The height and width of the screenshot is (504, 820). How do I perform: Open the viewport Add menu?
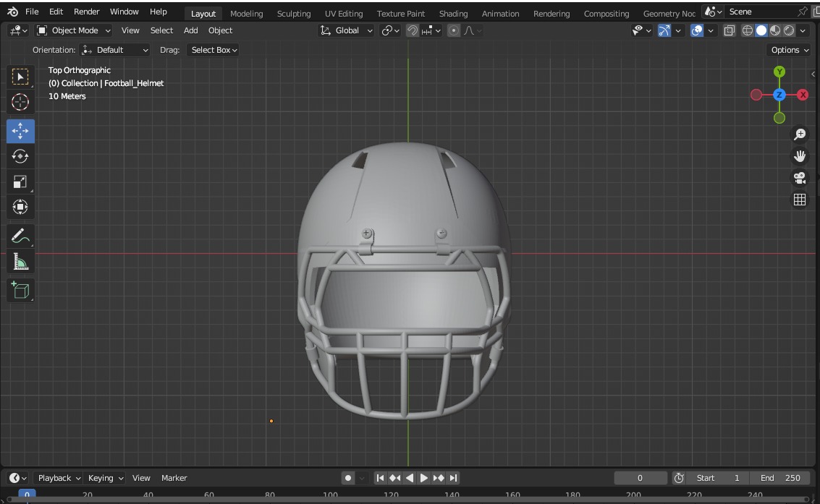click(x=191, y=31)
